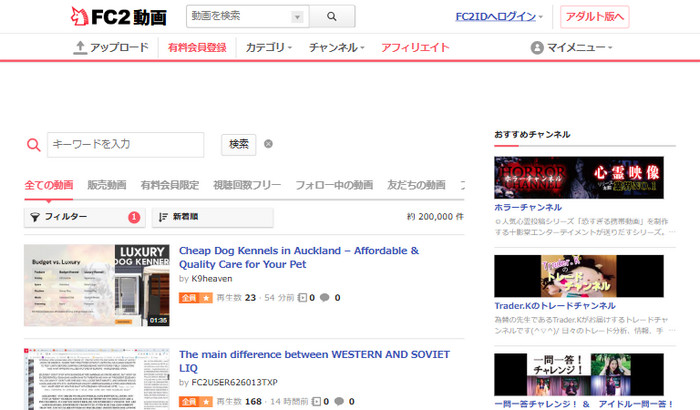Click the comment bubble icon on Dog Kennels video
The width and height of the screenshot is (700, 410).
pyautogui.click(x=325, y=297)
